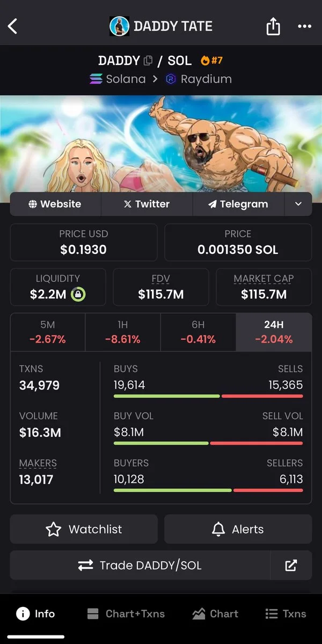Tap the fire trending #7 badge
Image resolution: width=322 pixels, height=644 pixels.
click(x=211, y=61)
